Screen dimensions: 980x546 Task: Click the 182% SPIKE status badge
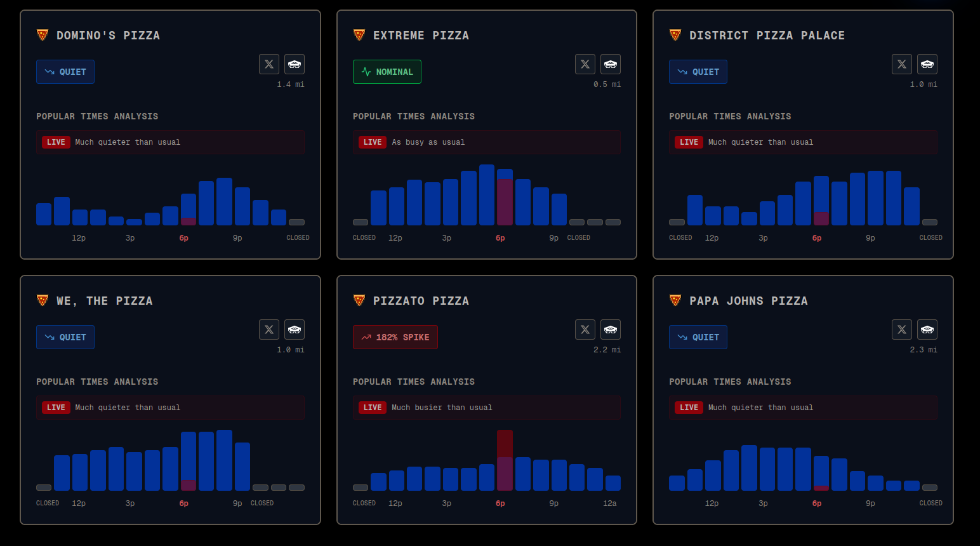coord(395,337)
